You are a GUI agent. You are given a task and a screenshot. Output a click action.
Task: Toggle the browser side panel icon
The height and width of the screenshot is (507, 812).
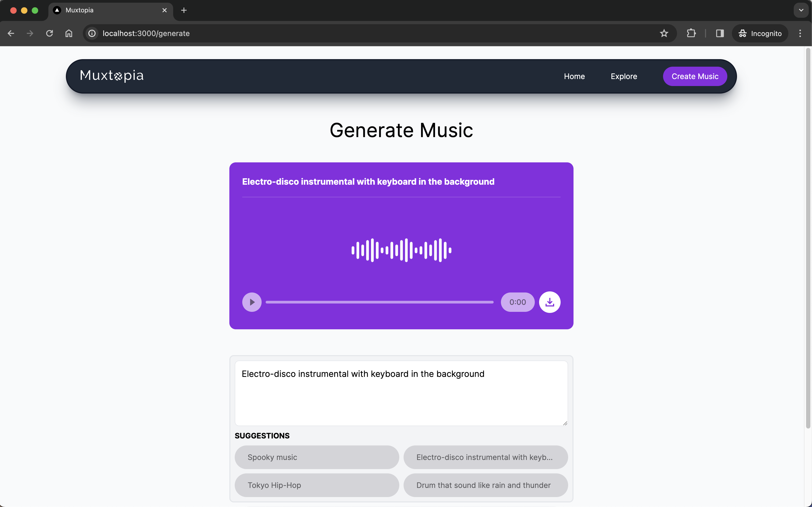tap(720, 33)
